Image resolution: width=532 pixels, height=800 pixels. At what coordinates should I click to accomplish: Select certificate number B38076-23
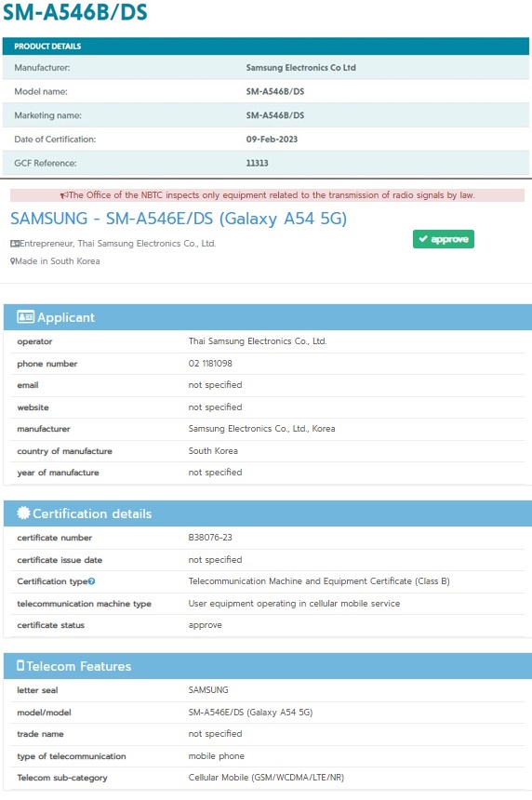[210, 538]
